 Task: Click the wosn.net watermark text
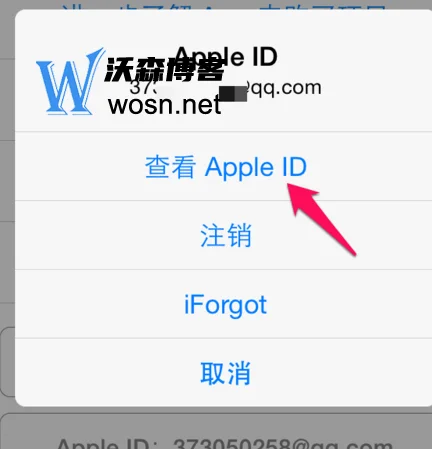click(x=165, y=104)
